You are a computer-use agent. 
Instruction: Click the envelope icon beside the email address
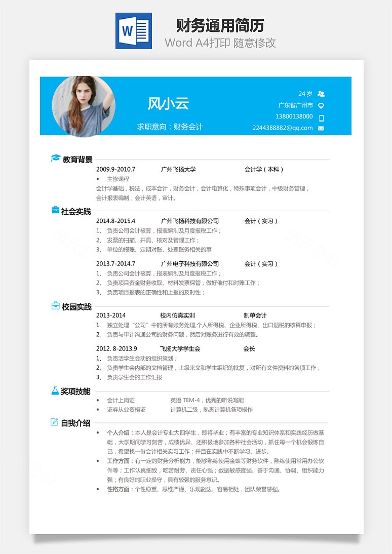click(321, 128)
